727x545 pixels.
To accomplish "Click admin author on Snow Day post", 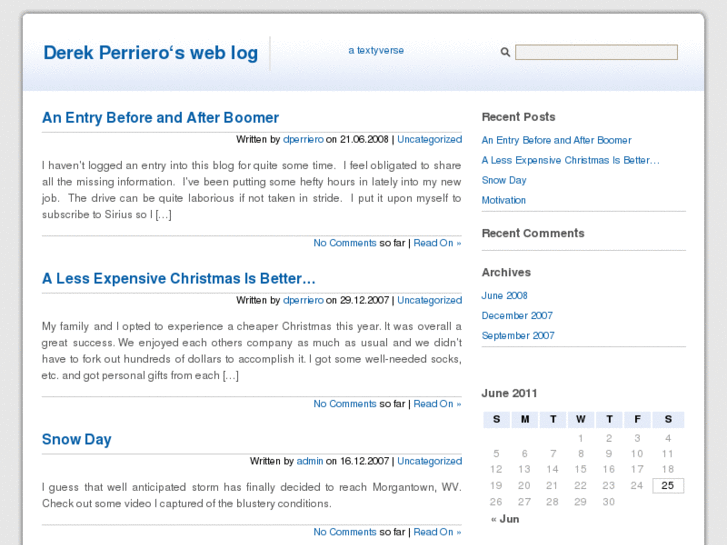I will click(x=310, y=461).
